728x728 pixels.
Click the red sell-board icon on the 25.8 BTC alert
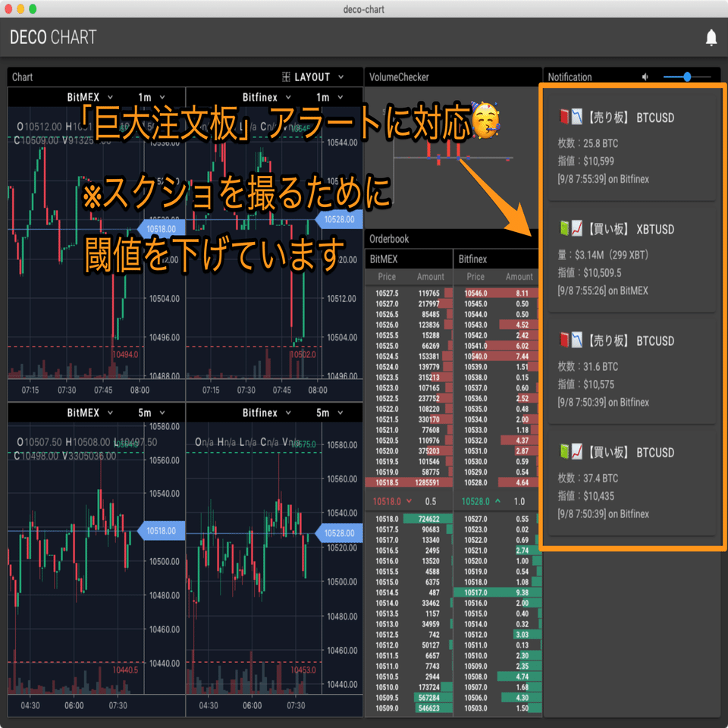(564, 117)
